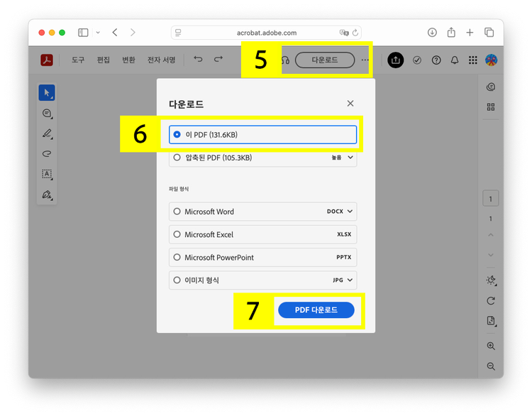Click the acrobat.adobe.com address bar
Screen dimensions: 532x416
coord(266,33)
